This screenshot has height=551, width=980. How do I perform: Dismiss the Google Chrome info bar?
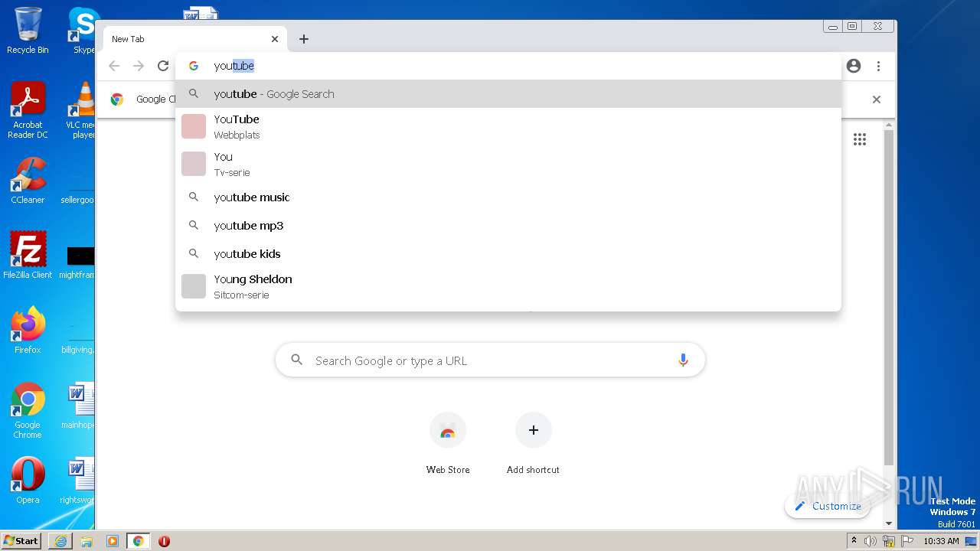pos(877,99)
